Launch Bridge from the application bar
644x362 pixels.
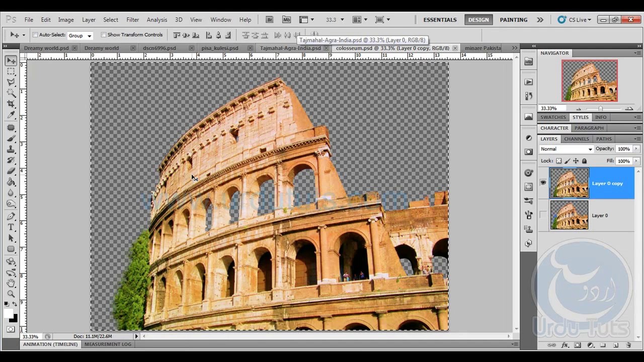point(270,20)
